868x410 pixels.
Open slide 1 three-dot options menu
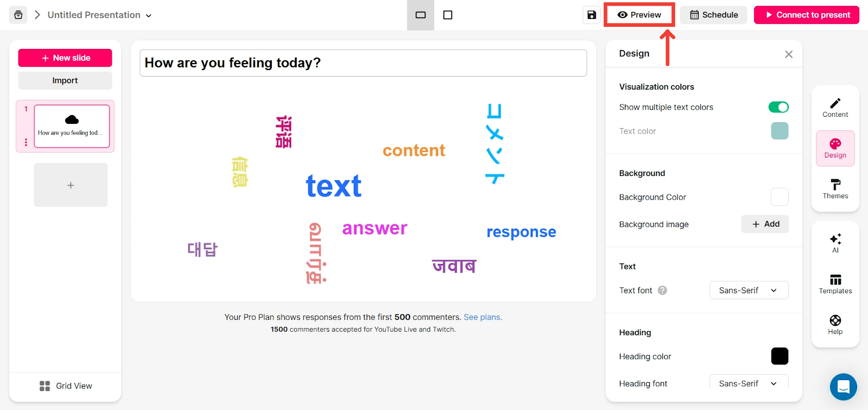pos(25,142)
